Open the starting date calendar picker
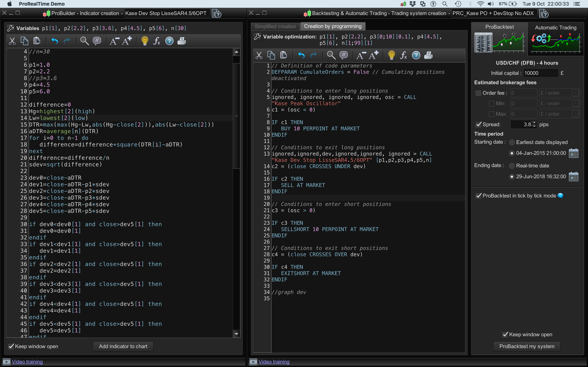Image resolution: width=588 pixels, height=367 pixels. click(573, 153)
